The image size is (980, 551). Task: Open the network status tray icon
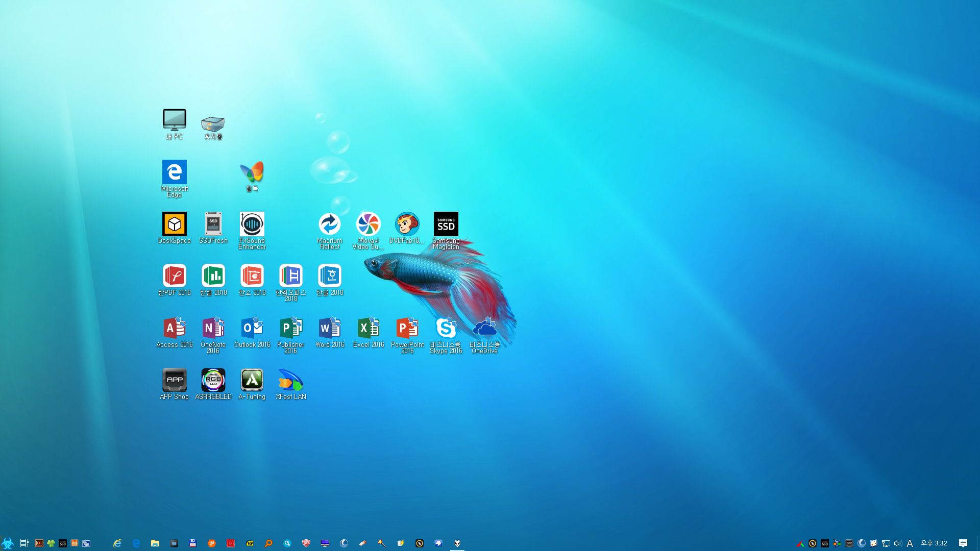click(886, 543)
